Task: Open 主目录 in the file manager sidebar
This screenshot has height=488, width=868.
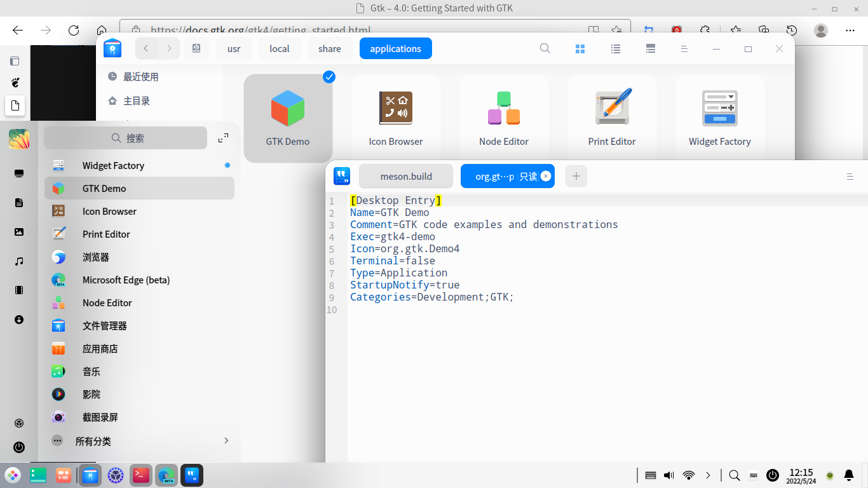Action: pos(137,101)
